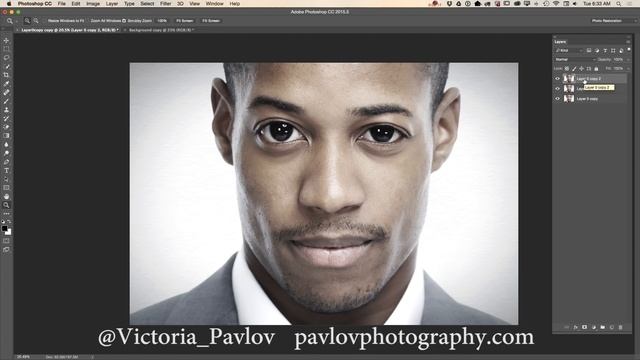640x360 pixels.
Task: Click the Zoom Out magnifier in options bar
Action: 36,20
